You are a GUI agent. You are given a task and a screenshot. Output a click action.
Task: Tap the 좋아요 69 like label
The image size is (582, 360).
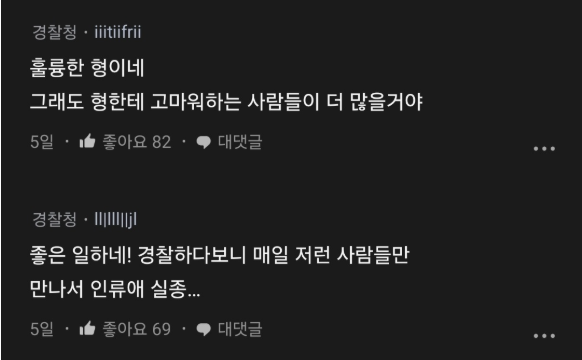click(137, 329)
